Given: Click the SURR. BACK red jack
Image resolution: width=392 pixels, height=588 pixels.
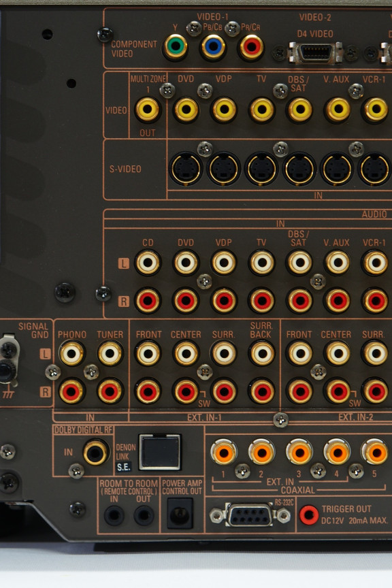Looking at the screenshot, I should pyautogui.click(x=262, y=391).
